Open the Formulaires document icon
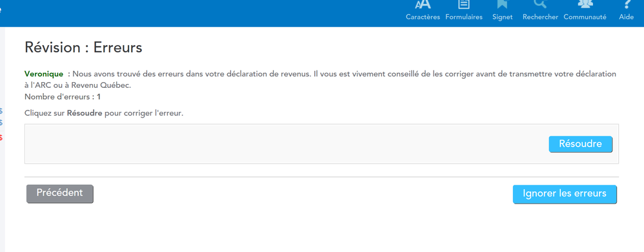The width and height of the screenshot is (644, 252). point(464,4)
